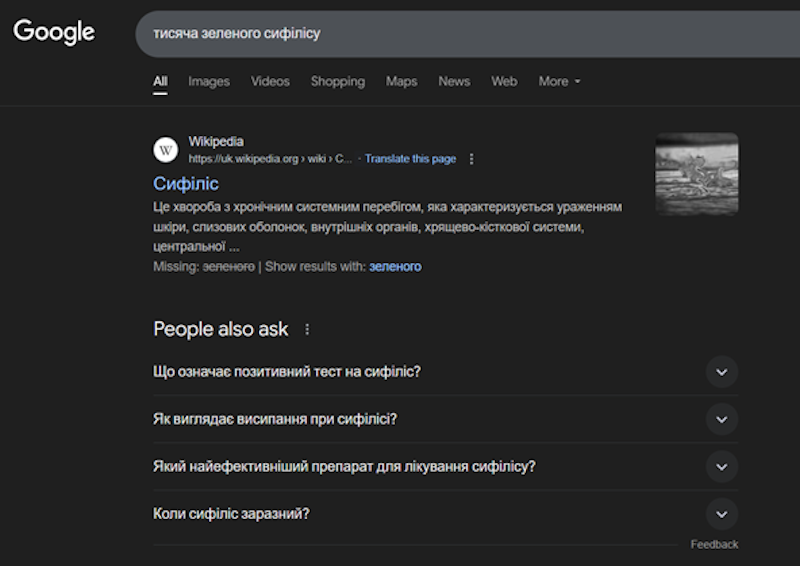The height and width of the screenshot is (566, 800).
Task: Open the Wikipedia result thumbnail image
Action: point(696,174)
